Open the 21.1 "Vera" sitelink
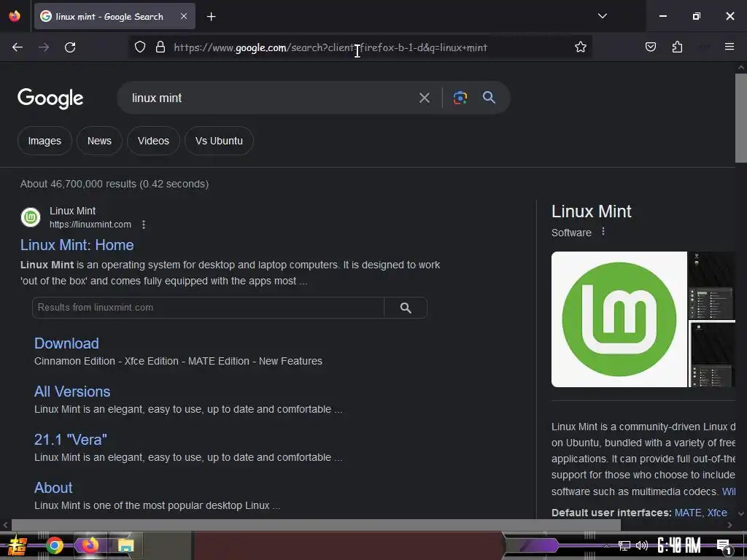The image size is (747, 560). pyautogui.click(x=71, y=440)
